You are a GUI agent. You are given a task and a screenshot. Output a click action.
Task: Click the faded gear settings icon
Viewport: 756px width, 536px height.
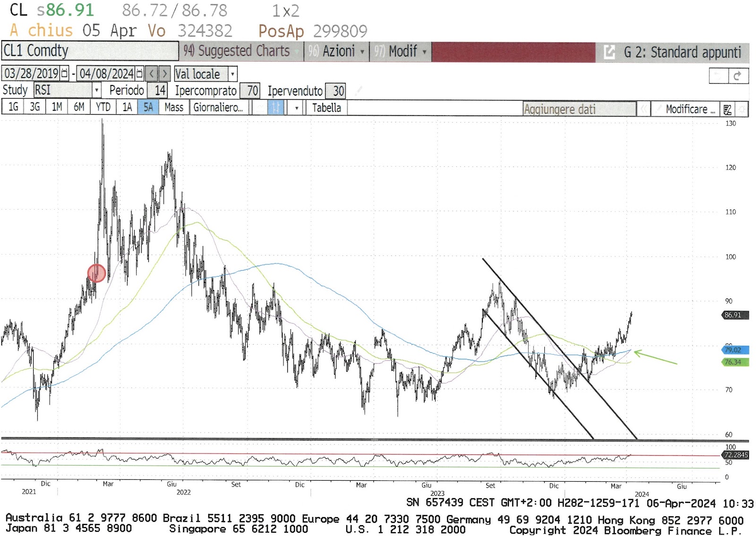pyautogui.click(x=742, y=110)
